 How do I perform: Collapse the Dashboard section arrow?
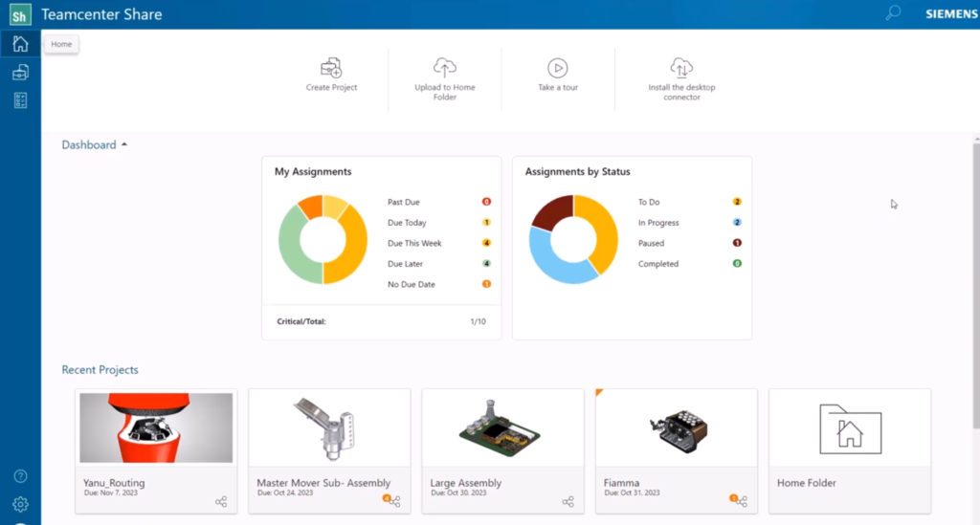tap(124, 144)
